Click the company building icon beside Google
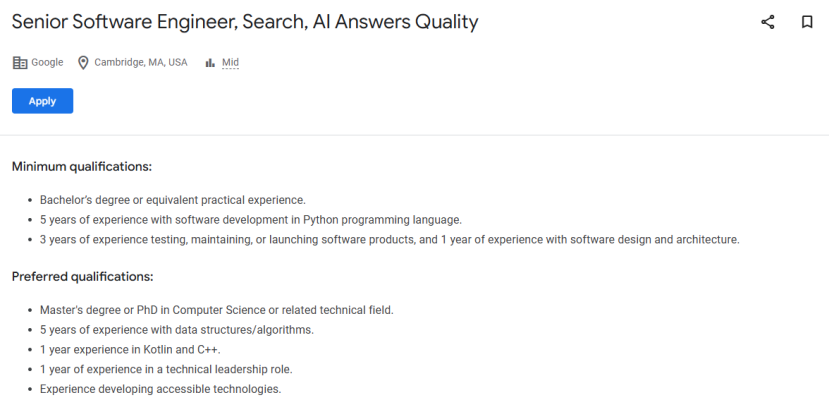The image size is (830, 412). tap(20, 62)
